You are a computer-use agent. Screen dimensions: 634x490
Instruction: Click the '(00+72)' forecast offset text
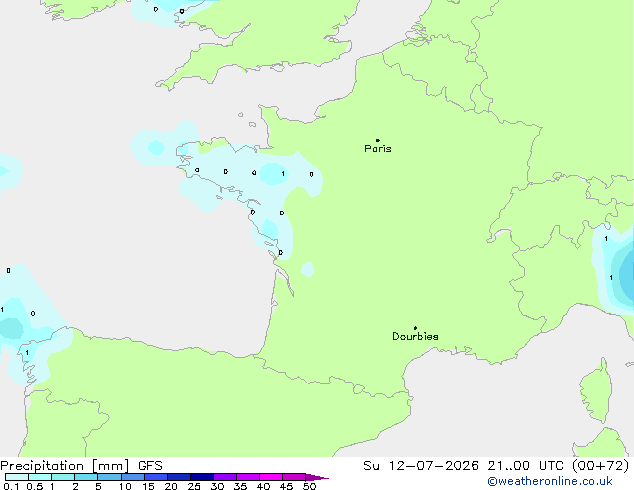tap(600, 466)
